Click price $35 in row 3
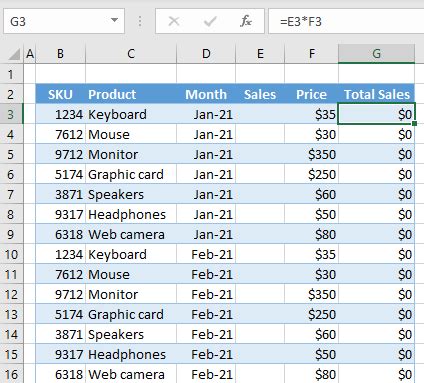424x383 pixels. [x=311, y=114]
